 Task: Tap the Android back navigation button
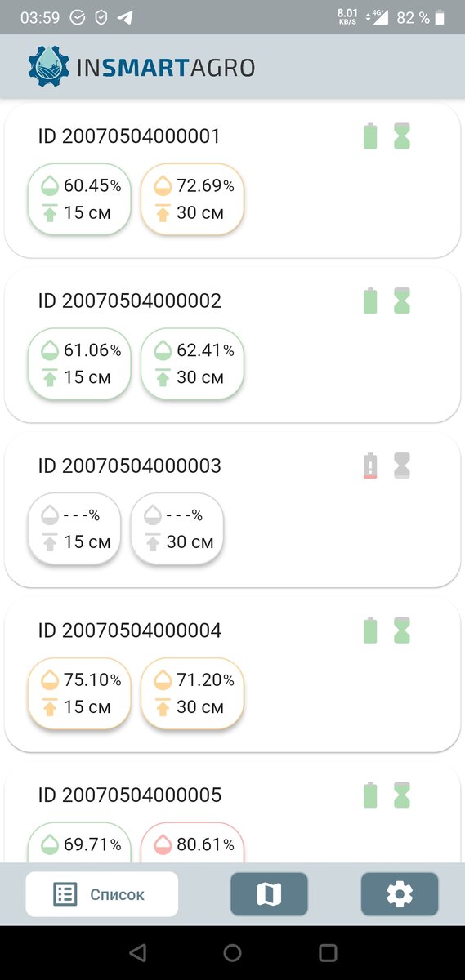point(137,952)
